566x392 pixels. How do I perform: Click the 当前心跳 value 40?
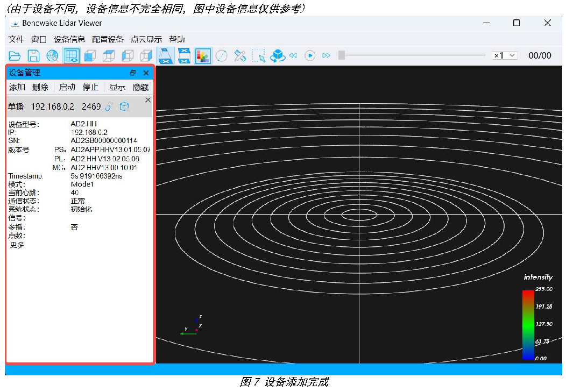[75, 193]
